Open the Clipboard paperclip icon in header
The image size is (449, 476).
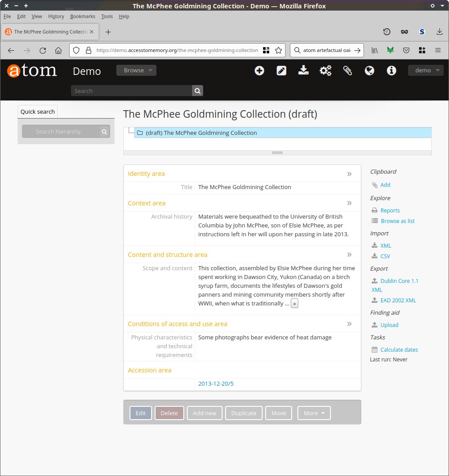[x=348, y=71]
